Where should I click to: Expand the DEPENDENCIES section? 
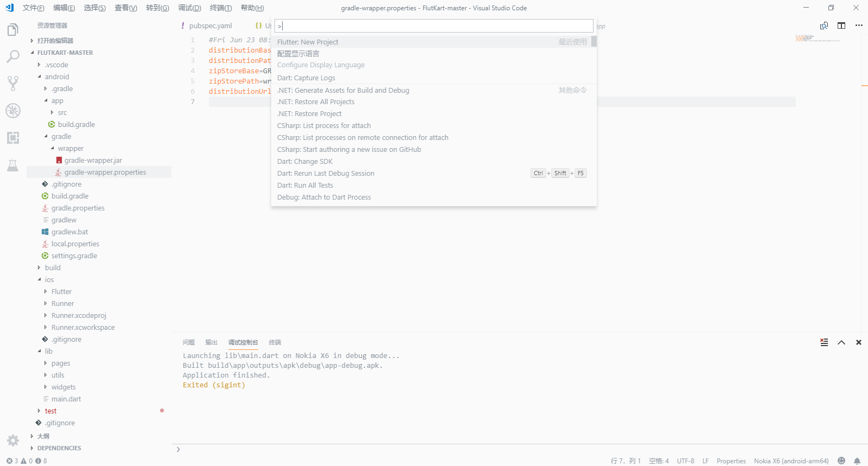click(x=59, y=448)
